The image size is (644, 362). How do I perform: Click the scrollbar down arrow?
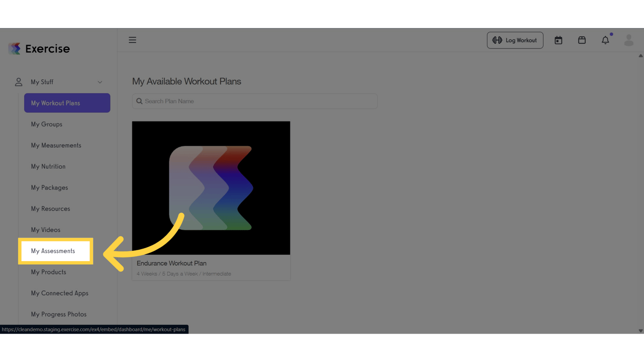641,330
